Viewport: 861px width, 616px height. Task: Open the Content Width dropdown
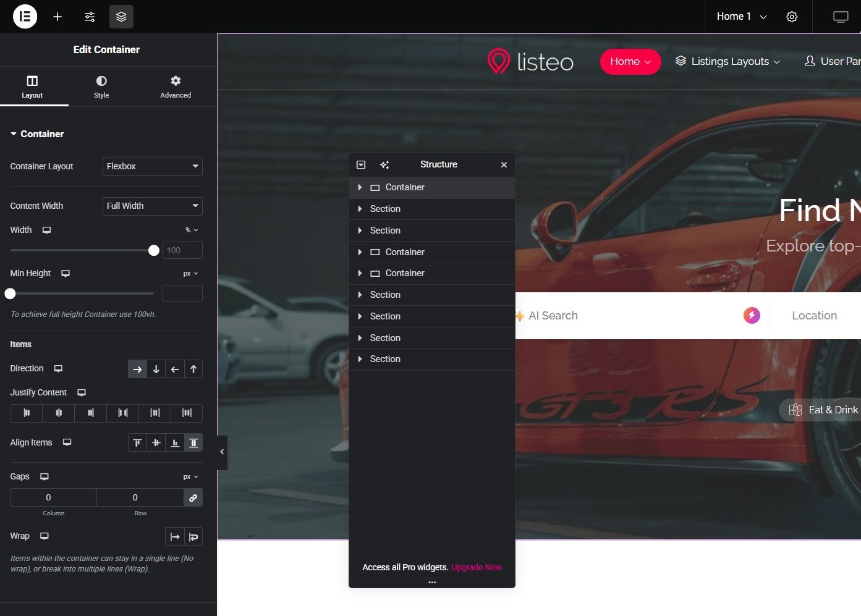[152, 206]
